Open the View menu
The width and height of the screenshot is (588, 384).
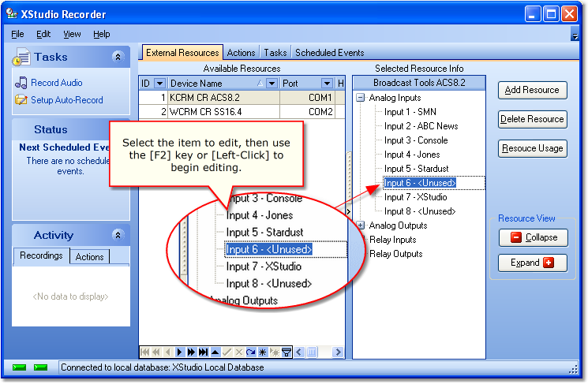pyautogui.click(x=72, y=34)
